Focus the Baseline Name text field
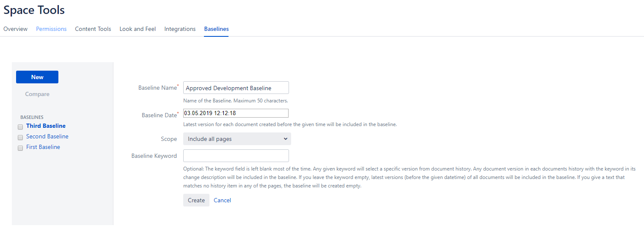Viewport: 644px width, 234px height. (x=236, y=88)
